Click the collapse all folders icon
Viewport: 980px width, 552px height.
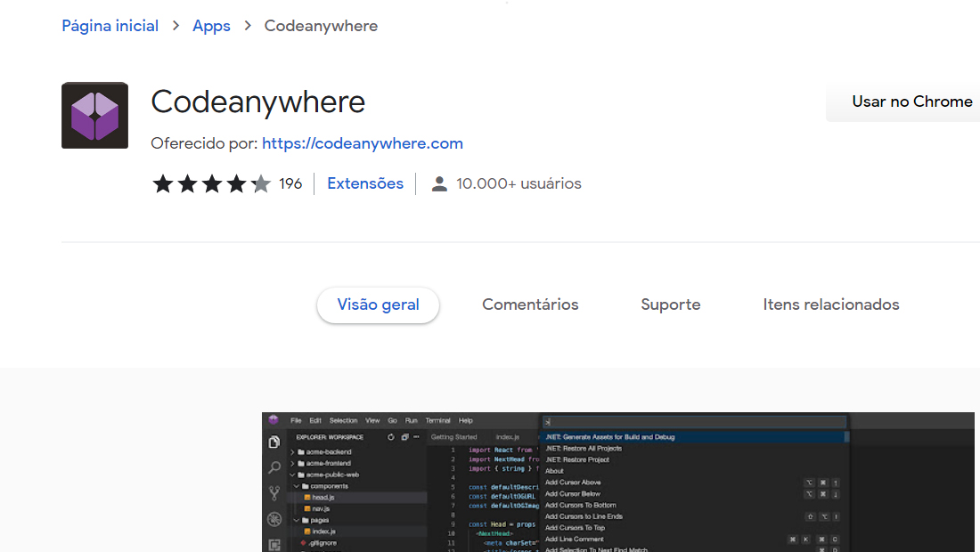tap(404, 437)
